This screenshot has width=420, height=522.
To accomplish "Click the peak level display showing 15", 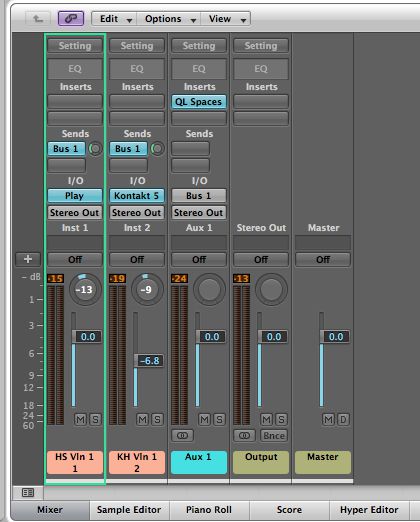I will 55,278.
